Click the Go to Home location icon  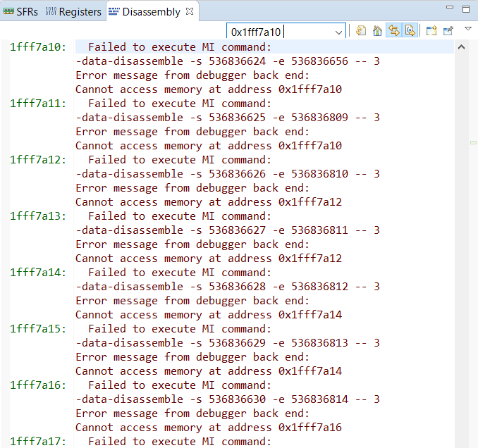[377, 31]
